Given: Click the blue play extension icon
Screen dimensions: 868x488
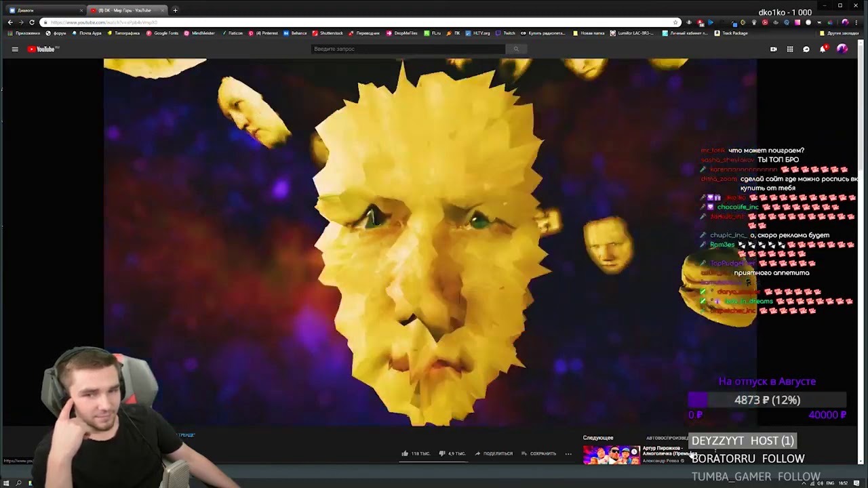Looking at the screenshot, I should click(711, 22).
